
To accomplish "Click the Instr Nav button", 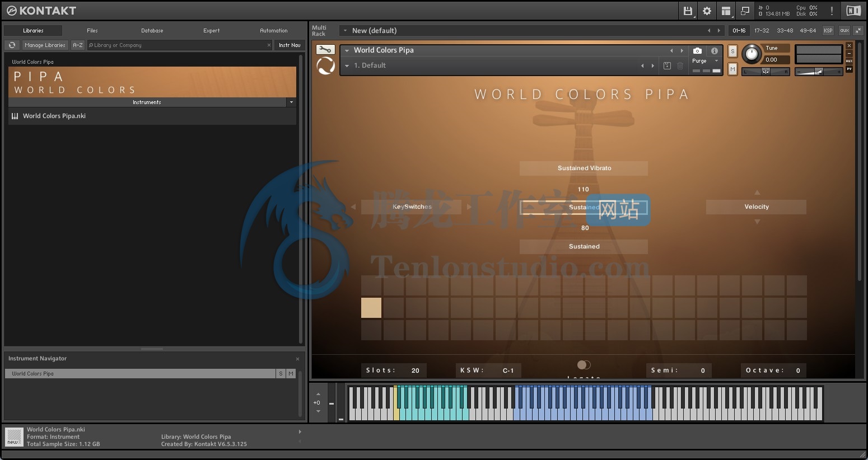I will tap(290, 45).
